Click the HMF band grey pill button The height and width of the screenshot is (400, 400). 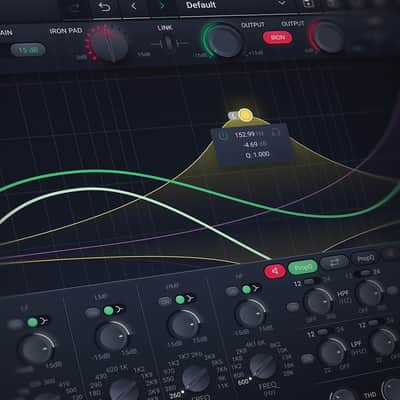click(165, 302)
